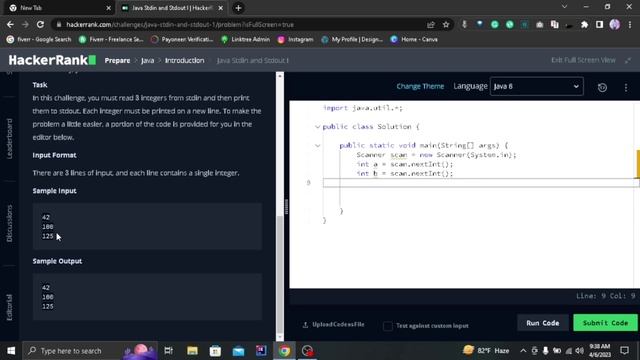Screen dimensions: 640x360
Task: Open IntelliJ IDEA from the taskbar
Action: pos(261,351)
